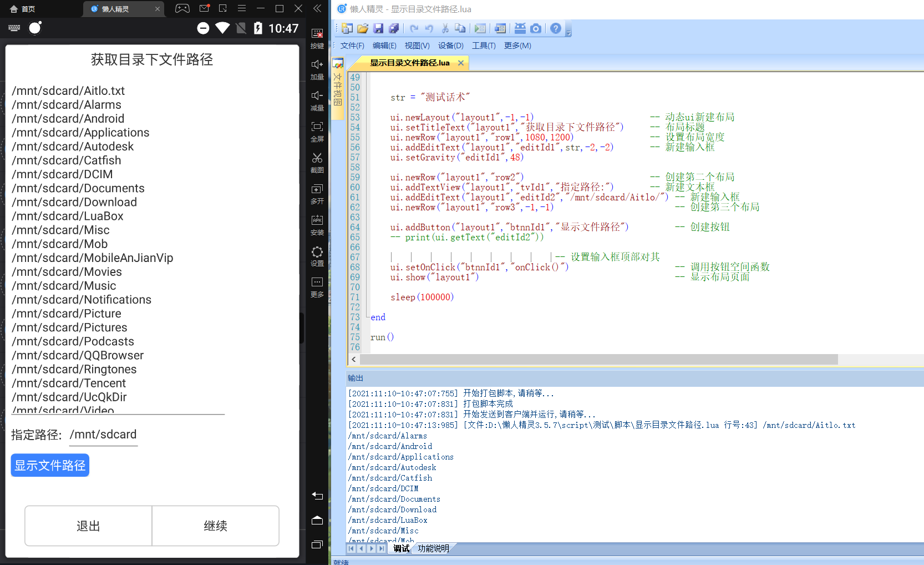This screenshot has width=924, height=565.
Task: Click the editor horizontal scrollbar thumb
Action: coord(598,360)
